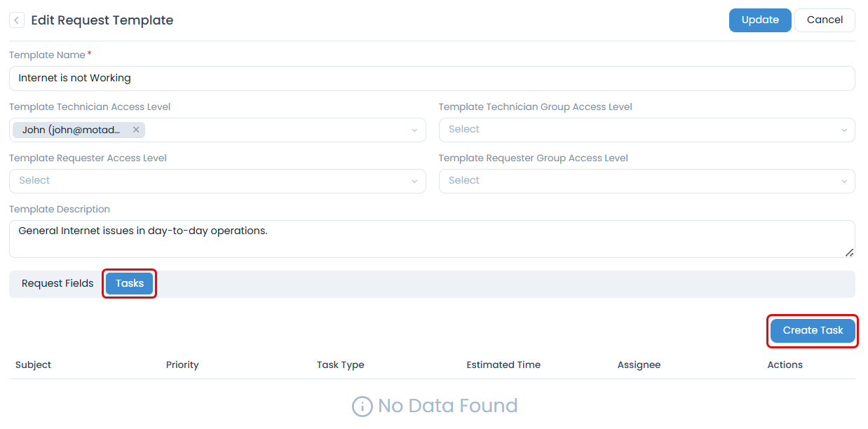
Task: Click the Subject column header
Action: [x=33, y=365]
